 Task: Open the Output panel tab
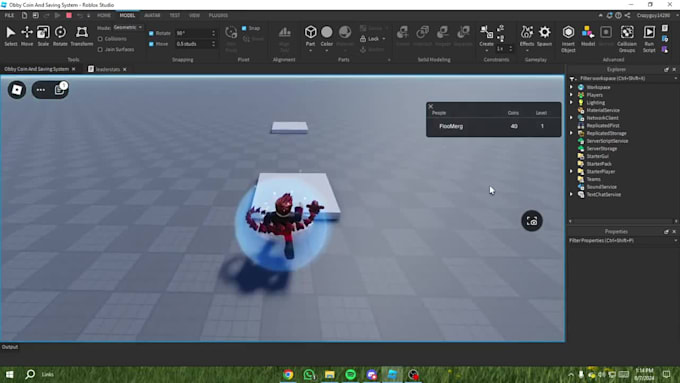point(10,347)
